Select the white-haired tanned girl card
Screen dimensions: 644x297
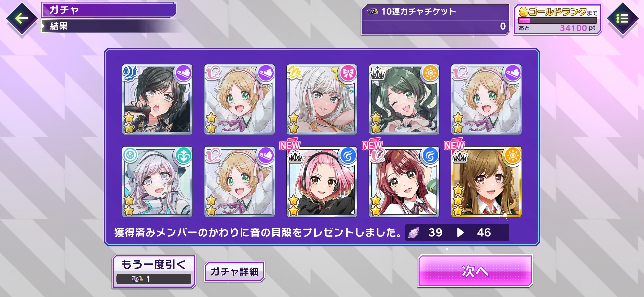click(x=322, y=100)
